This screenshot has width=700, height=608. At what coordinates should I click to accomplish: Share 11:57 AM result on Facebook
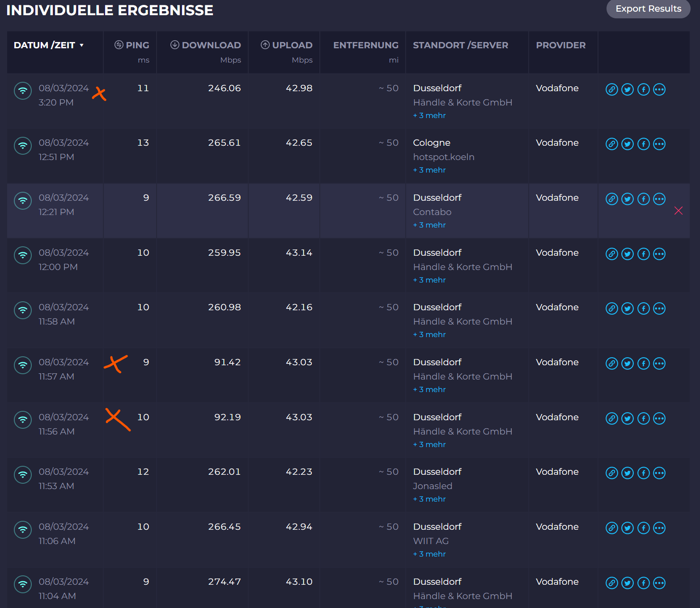click(x=644, y=363)
